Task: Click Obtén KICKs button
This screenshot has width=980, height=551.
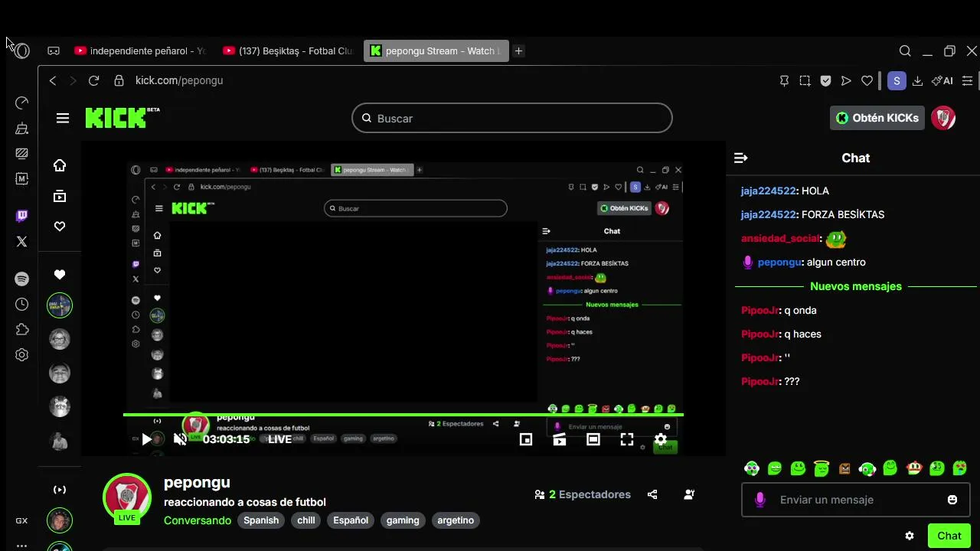Action: [x=877, y=118]
